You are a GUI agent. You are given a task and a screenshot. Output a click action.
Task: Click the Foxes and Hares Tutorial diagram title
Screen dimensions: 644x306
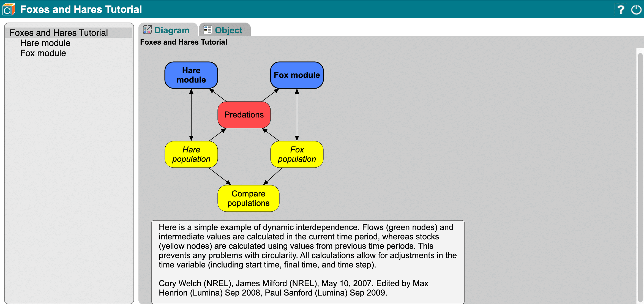pos(184,42)
